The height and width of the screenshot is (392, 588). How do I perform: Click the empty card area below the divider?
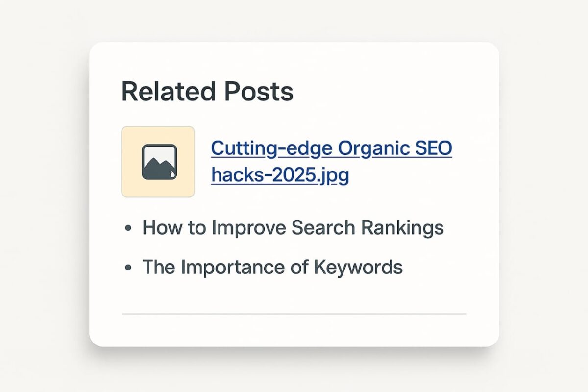point(294,330)
